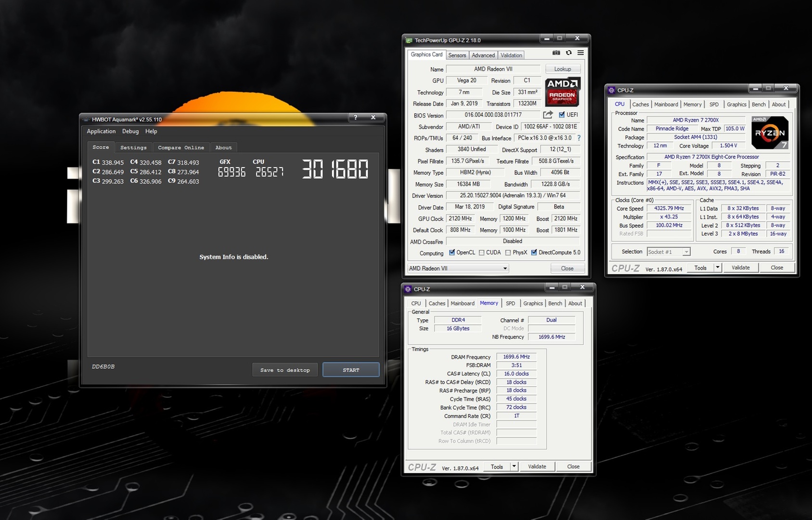This screenshot has width=812, height=520.
Task: Toggle the DirectCompute 5.0 checkbox
Action: pos(534,252)
